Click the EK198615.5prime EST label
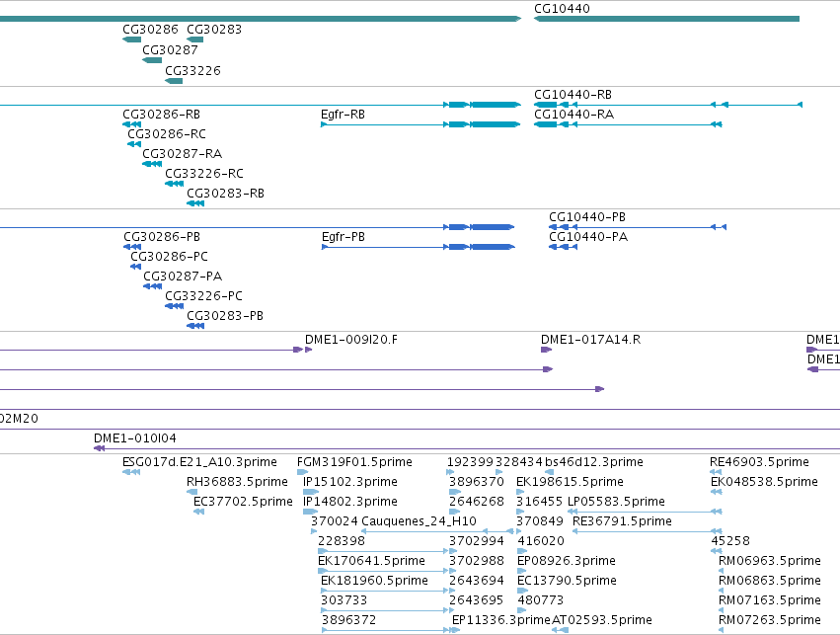 tap(570, 482)
